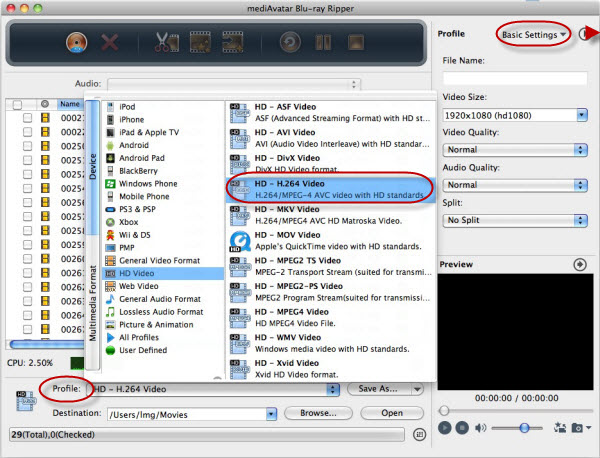This screenshot has height=458, width=600.
Task: Open the User Defined category
Action: tap(163, 350)
